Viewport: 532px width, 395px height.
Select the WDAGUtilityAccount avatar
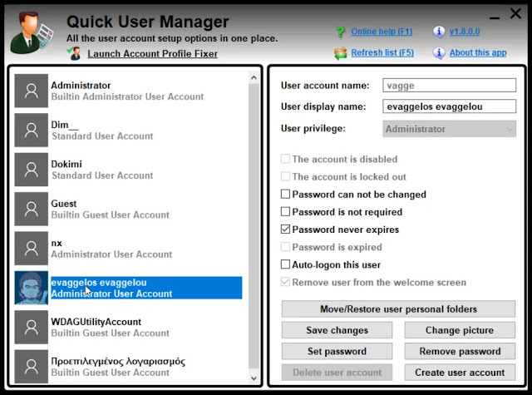[x=32, y=327]
